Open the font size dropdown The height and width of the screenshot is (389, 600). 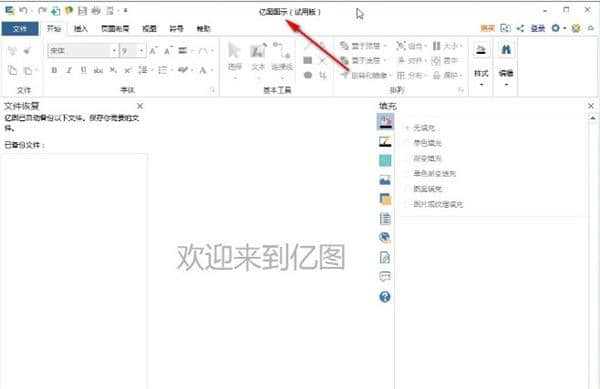[x=142, y=50]
